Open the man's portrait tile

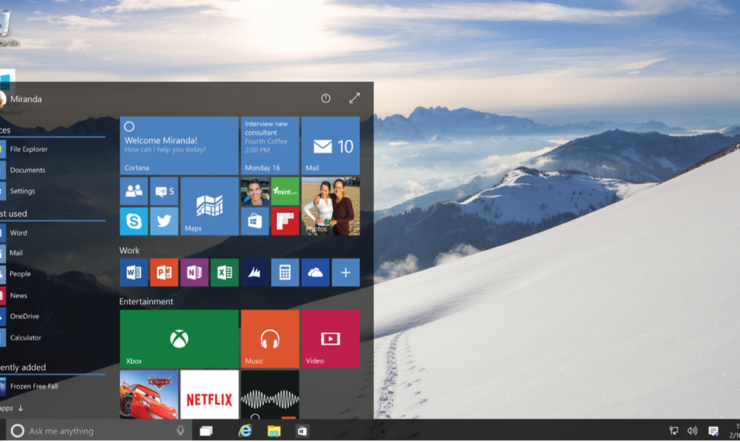coord(255,191)
